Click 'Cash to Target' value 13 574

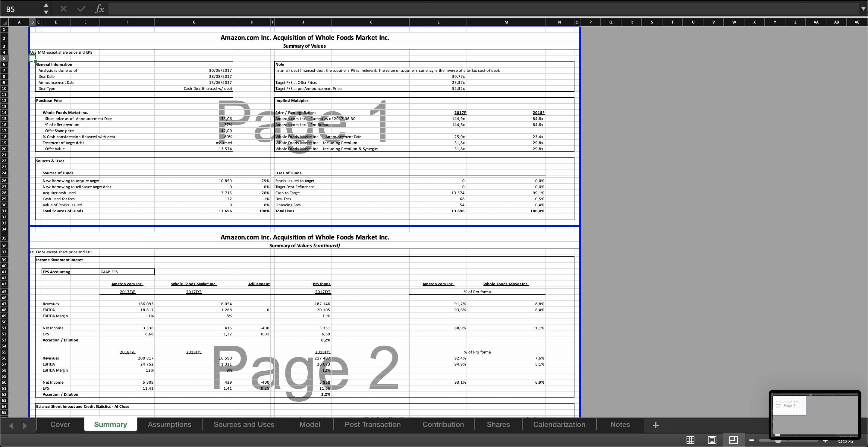point(438,193)
